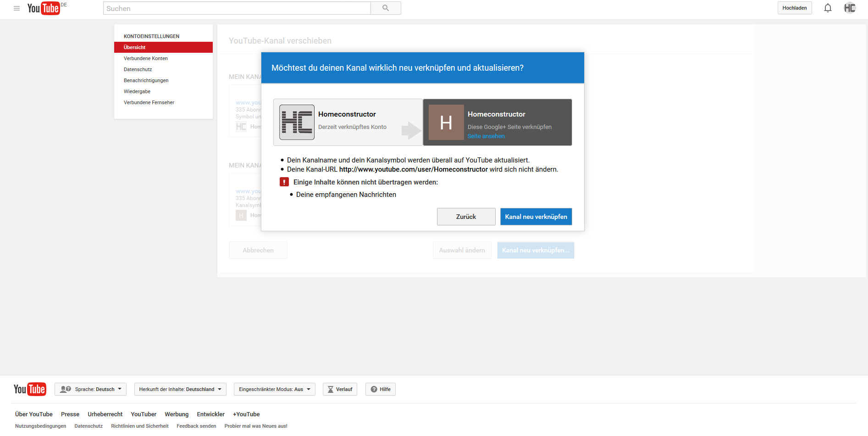Click the left Homeconstructor account name

[347, 114]
